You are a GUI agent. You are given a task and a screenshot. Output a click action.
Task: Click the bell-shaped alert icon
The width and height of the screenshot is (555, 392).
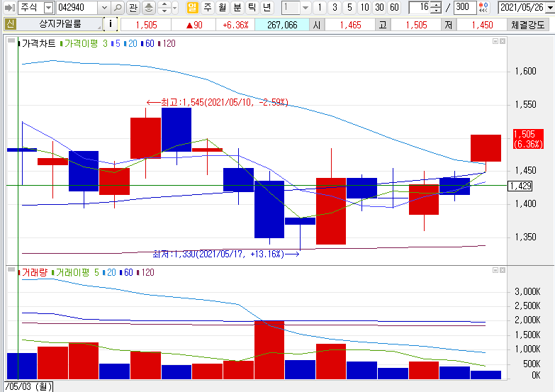149,7
